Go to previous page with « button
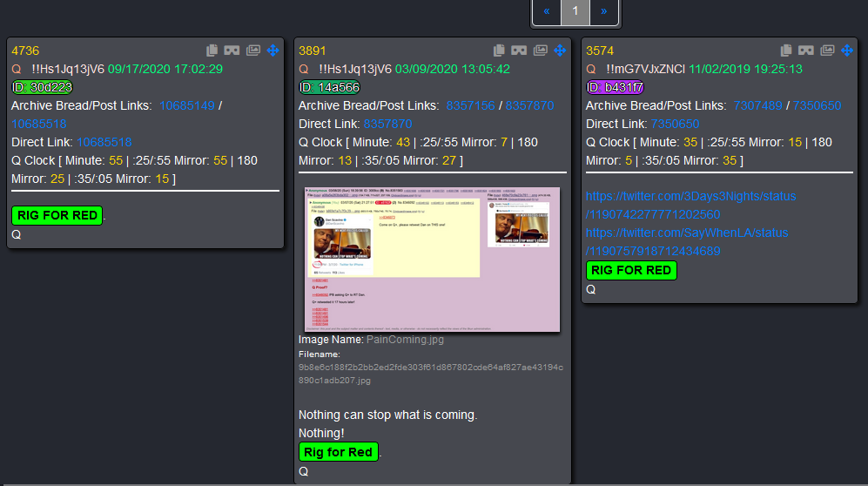 tap(547, 11)
